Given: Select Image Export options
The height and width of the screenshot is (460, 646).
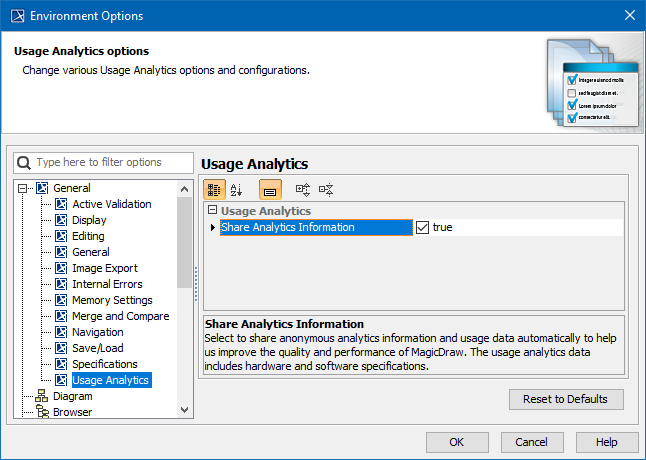Looking at the screenshot, I should [105, 268].
